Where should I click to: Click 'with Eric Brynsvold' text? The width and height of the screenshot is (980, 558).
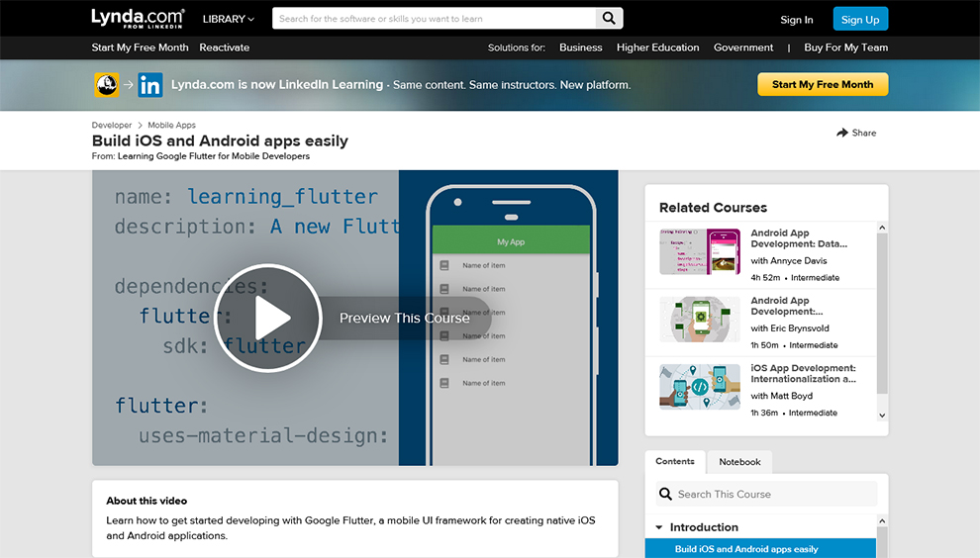pyautogui.click(x=790, y=328)
